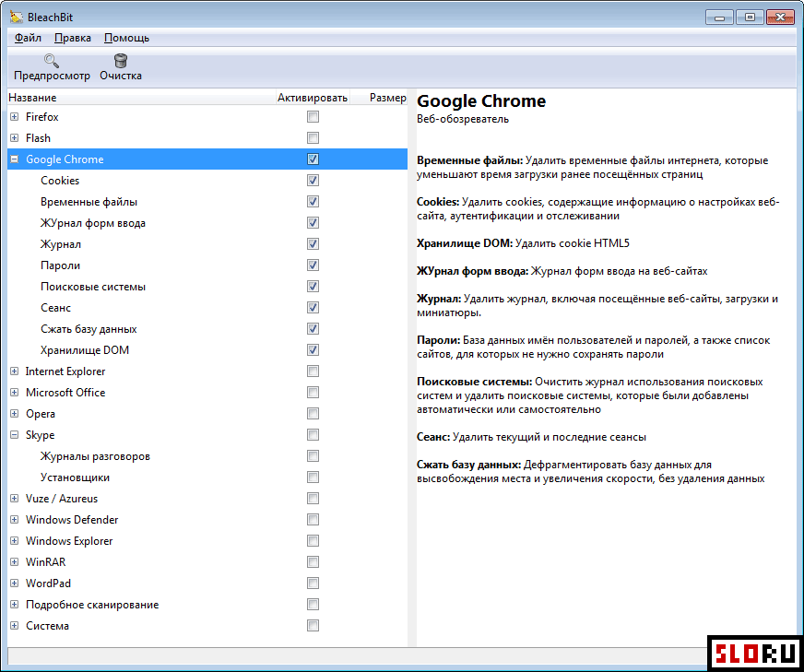Uncheck the Поисковые системы checkbox
804x672 pixels.
tap(313, 286)
